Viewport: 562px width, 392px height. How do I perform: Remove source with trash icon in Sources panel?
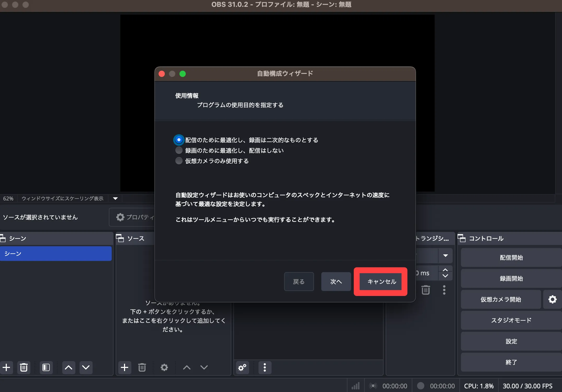(142, 367)
